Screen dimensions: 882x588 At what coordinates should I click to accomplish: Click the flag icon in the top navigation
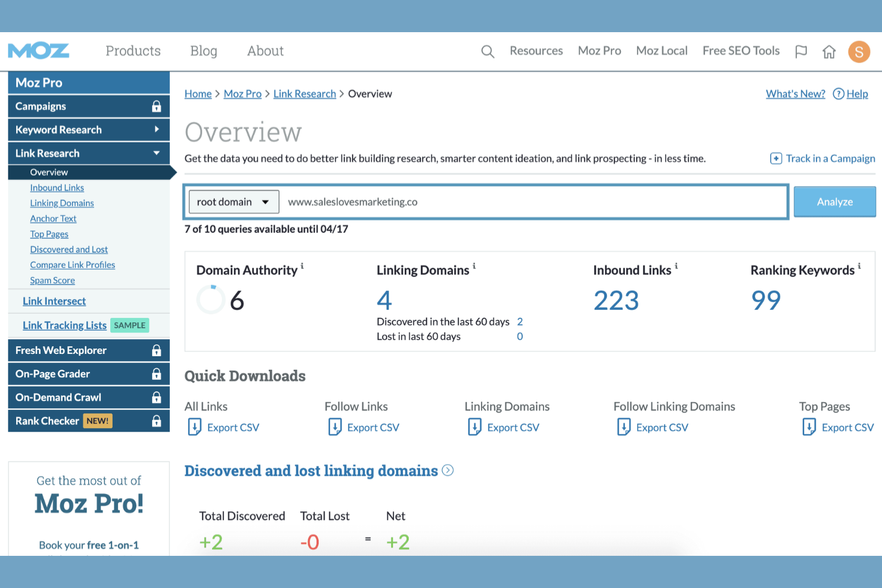[x=801, y=52]
